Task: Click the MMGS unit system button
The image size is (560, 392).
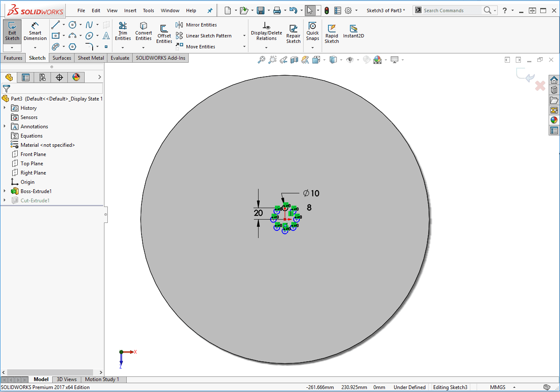Action: (497, 387)
